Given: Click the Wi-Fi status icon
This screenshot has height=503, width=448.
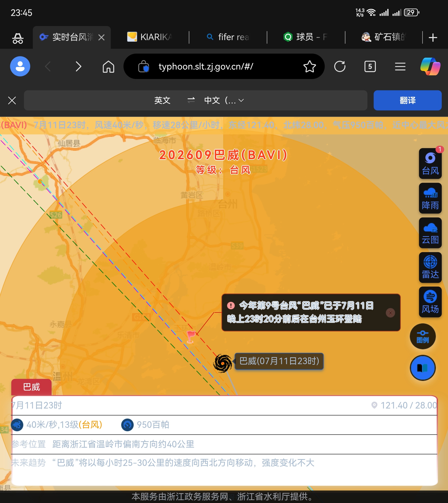Looking at the screenshot, I should point(371,12).
